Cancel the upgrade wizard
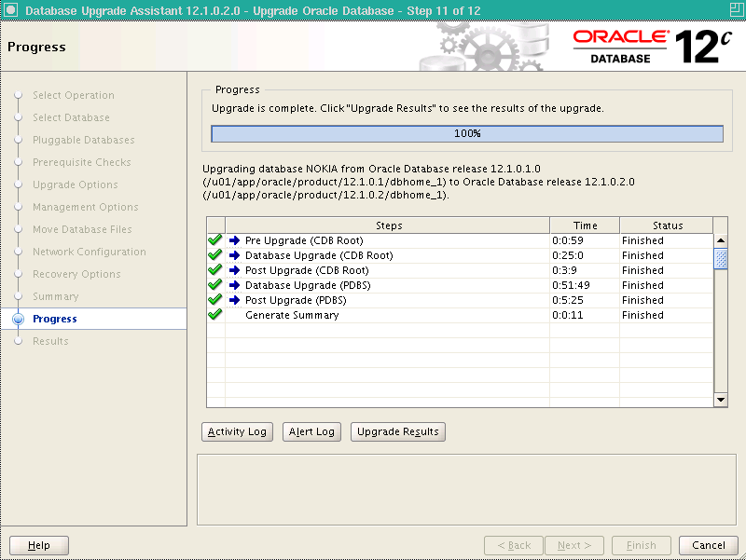This screenshot has width=746, height=560. [708, 545]
